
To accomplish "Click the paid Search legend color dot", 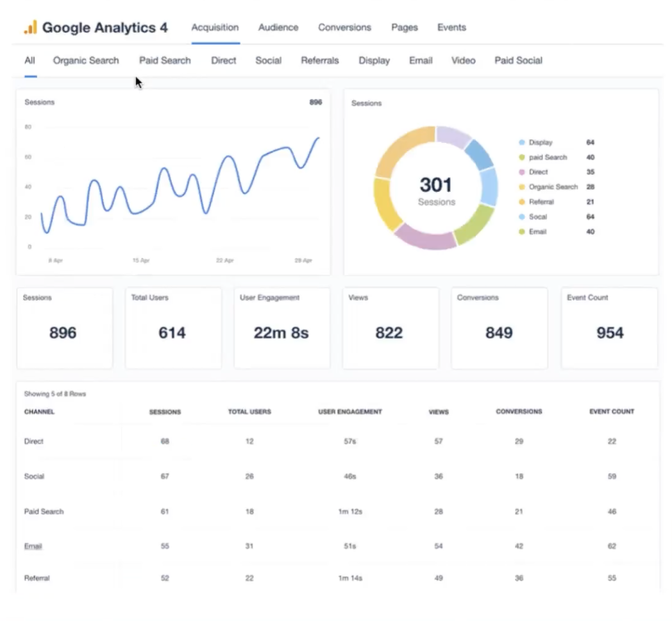I will tap(521, 157).
